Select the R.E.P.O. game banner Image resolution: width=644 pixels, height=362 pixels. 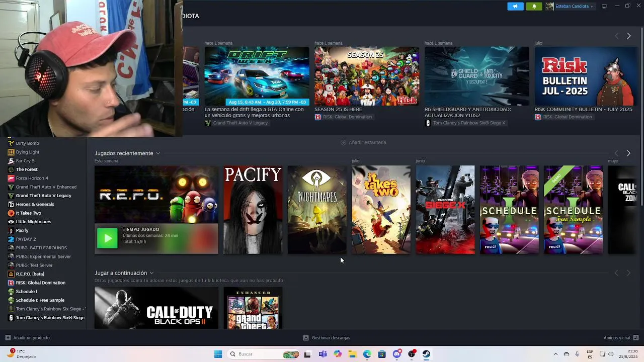point(156,195)
